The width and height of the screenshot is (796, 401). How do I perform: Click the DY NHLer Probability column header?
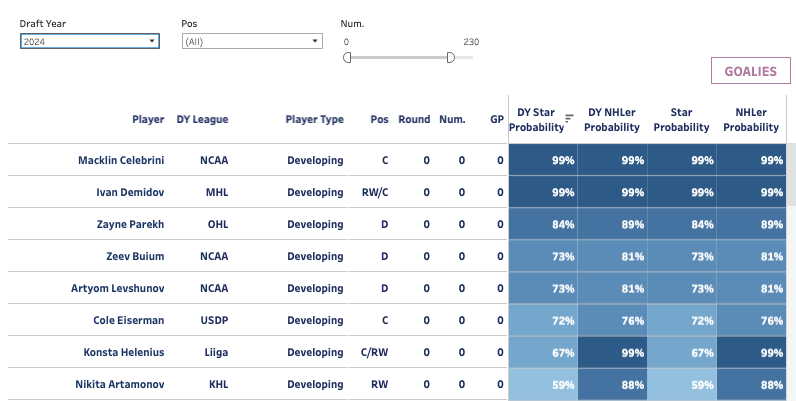(x=612, y=120)
